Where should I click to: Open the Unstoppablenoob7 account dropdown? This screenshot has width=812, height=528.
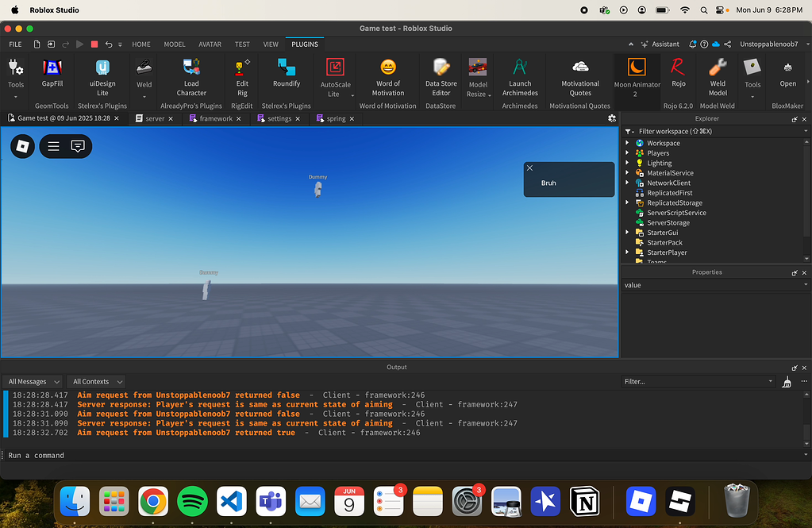[807, 44]
